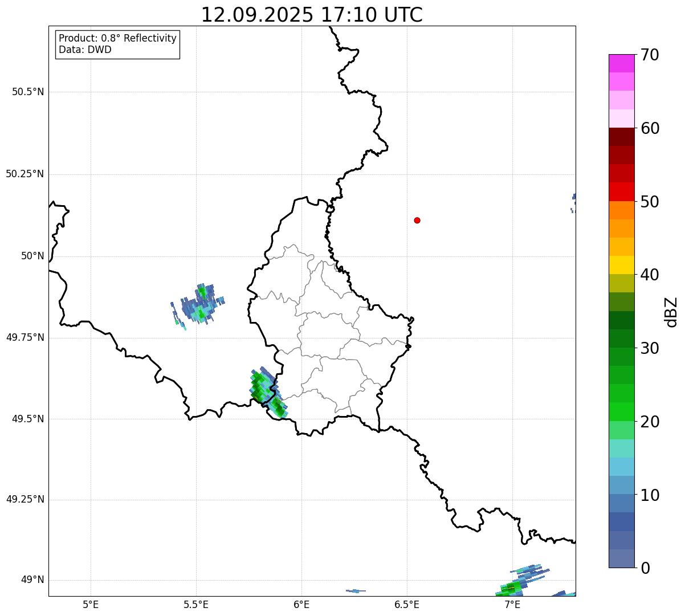This screenshot has width=685, height=616.
Task: Click the 'Data: DWD' text
Action: (85, 50)
